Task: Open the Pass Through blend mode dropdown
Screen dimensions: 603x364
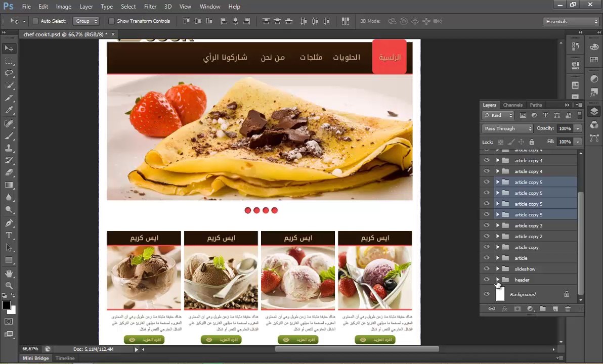Action: coord(507,128)
